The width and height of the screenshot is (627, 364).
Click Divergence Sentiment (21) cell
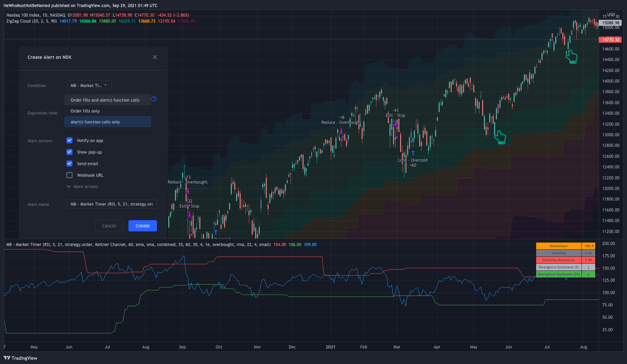click(x=559, y=274)
